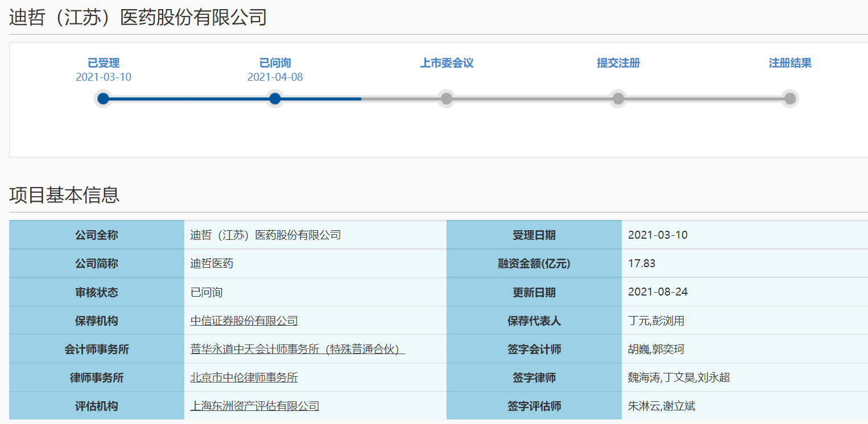Click the 注册结果 progress stage dot
868x424 pixels.
pos(790,99)
